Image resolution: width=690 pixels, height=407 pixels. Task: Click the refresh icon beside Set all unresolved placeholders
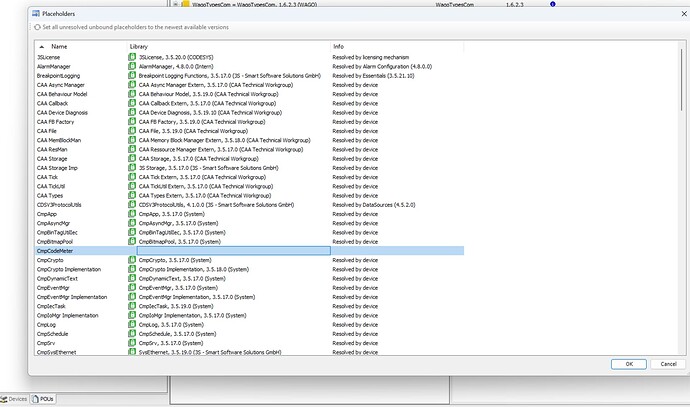point(37,27)
